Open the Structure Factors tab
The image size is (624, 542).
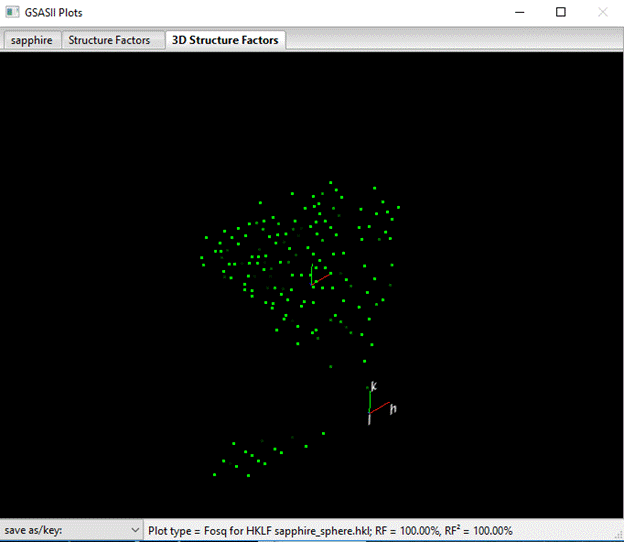tap(109, 41)
